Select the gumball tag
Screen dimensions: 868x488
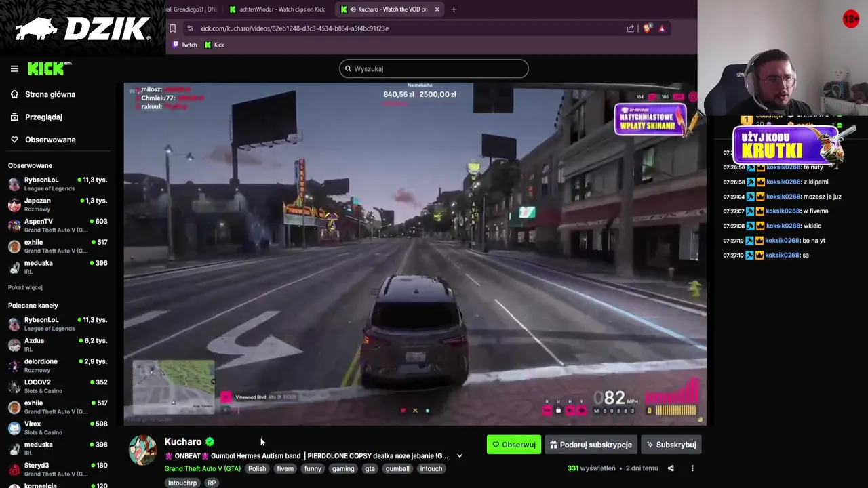coord(397,468)
